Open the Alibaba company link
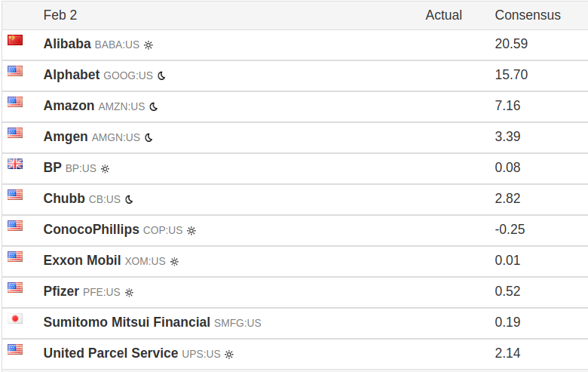 coord(67,44)
